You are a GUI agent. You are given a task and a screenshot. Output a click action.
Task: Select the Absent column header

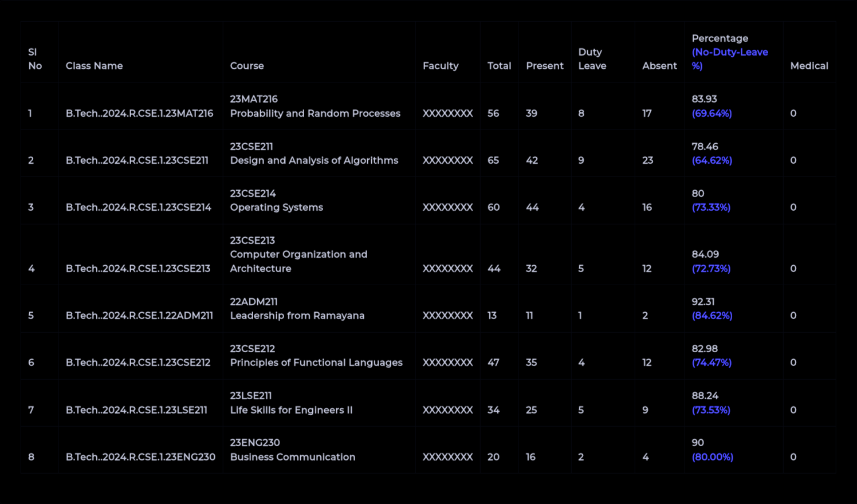[659, 66]
